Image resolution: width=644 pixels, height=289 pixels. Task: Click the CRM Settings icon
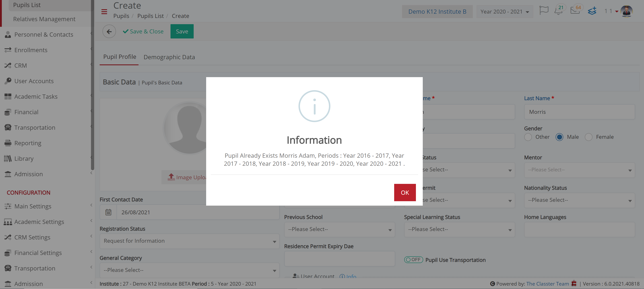(x=8, y=237)
